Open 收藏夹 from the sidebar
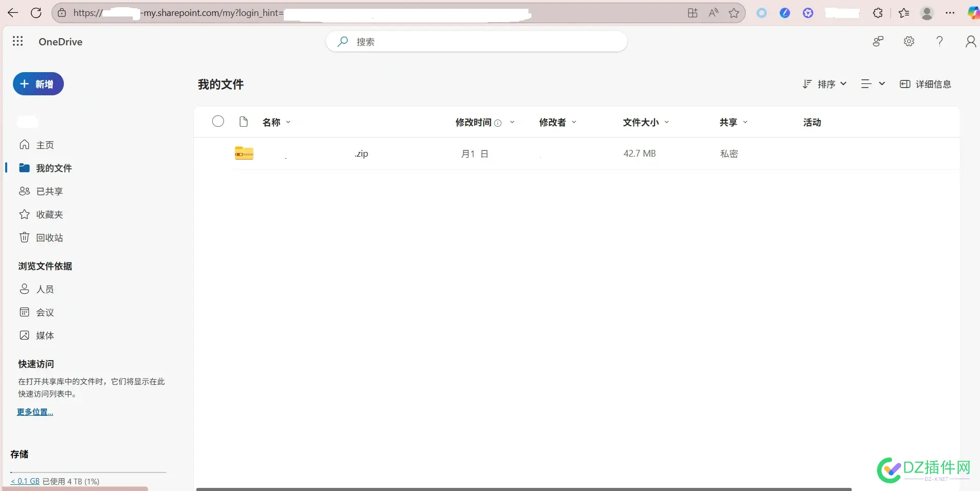Image resolution: width=980 pixels, height=491 pixels. [x=49, y=214]
